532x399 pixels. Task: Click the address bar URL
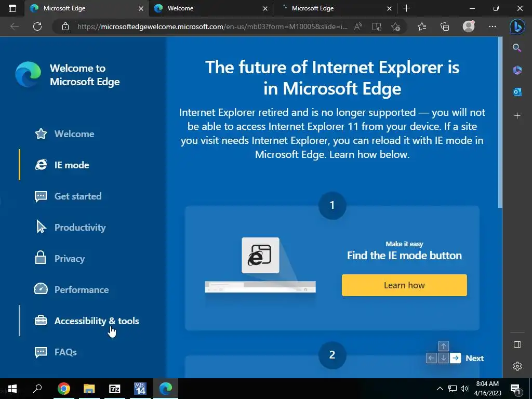[212, 26]
